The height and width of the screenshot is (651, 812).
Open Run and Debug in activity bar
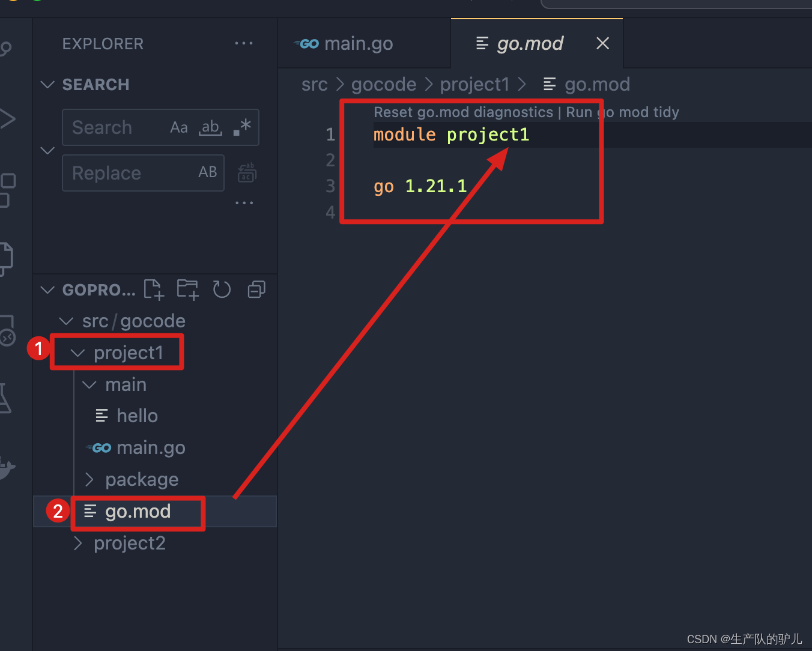pos(7,118)
